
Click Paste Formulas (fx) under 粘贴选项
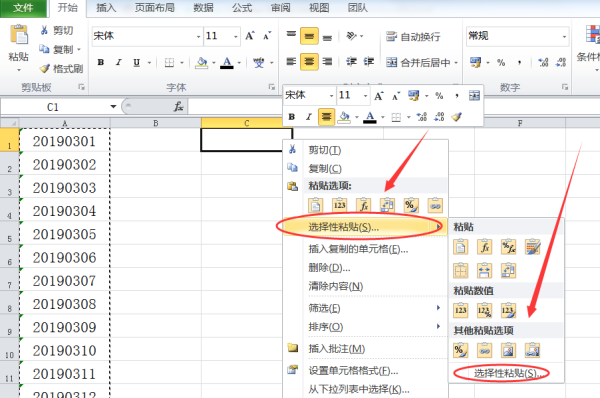(x=364, y=206)
